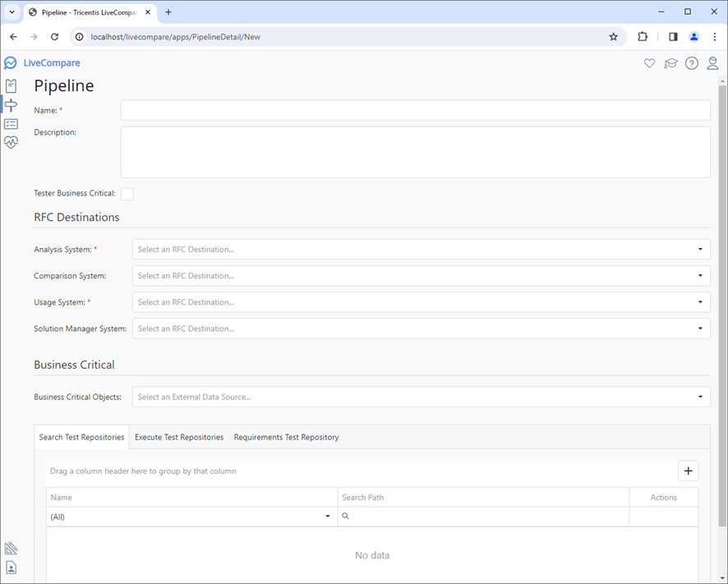Open the Business Critical Objects data source dropdown
Image resolution: width=728 pixels, height=584 pixels.
click(700, 396)
